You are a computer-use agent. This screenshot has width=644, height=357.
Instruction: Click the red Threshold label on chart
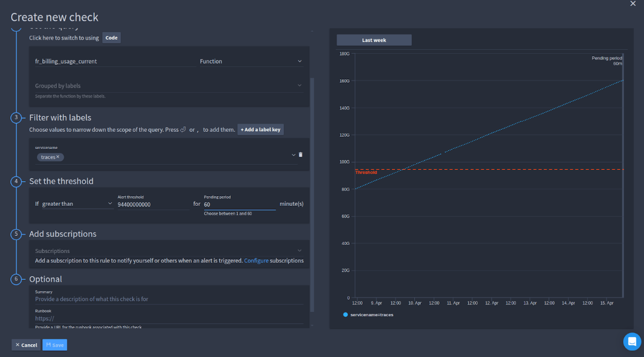[x=366, y=173]
